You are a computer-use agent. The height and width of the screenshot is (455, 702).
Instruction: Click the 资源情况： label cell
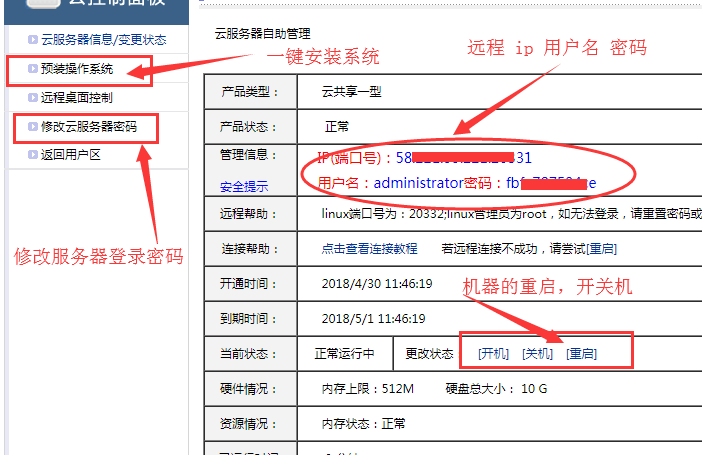coord(250,424)
